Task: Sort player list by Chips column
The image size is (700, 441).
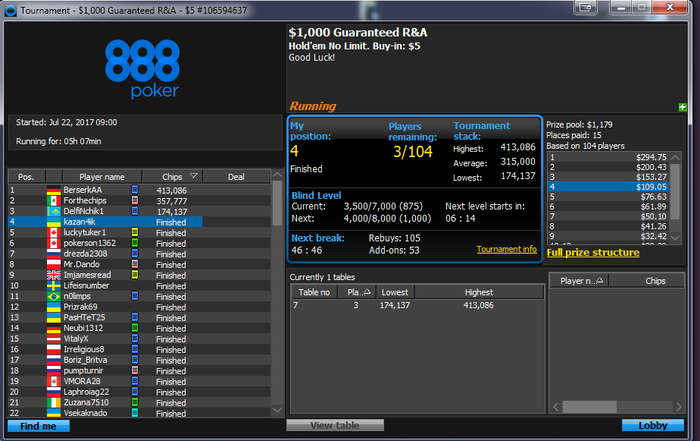Action: coord(172,177)
